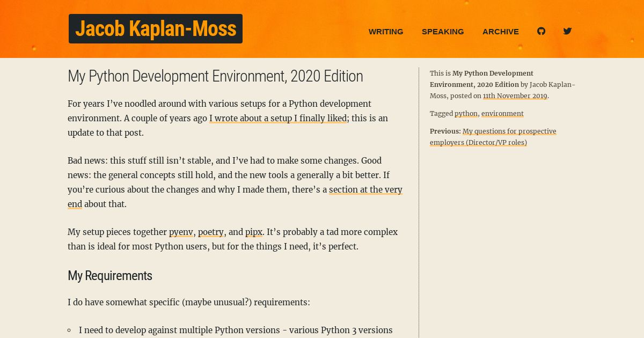
Task: Open previous post about prospective employers
Action: tap(493, 137)
